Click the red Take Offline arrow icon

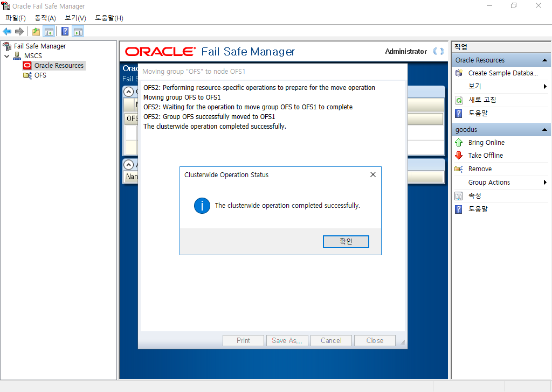click(x=459, y=156)
